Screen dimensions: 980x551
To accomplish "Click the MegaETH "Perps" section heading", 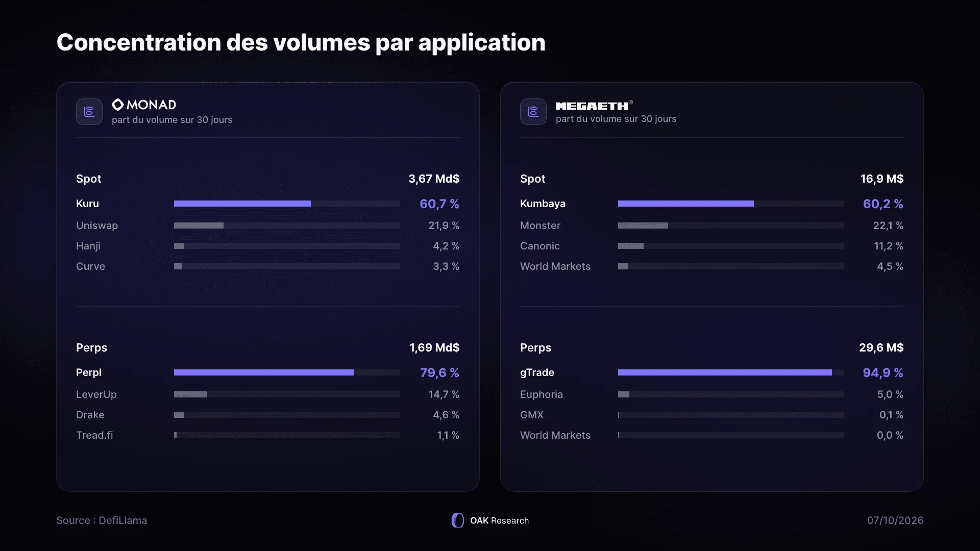I will (x=535, y=347).
